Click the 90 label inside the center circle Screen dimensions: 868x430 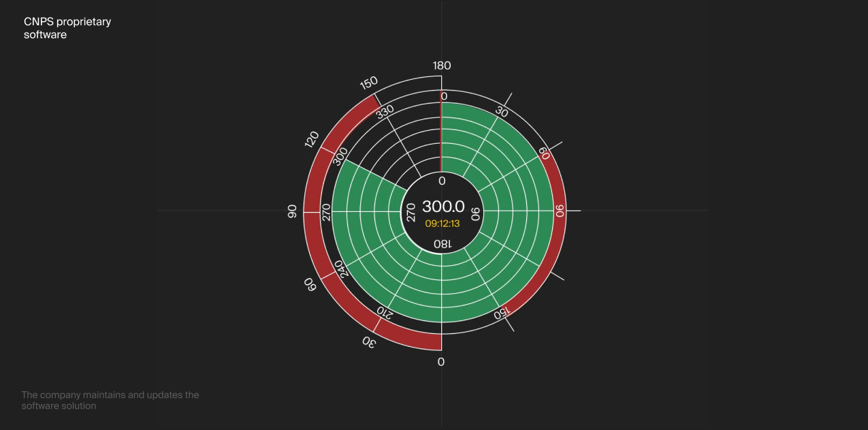tap(475, 213)
